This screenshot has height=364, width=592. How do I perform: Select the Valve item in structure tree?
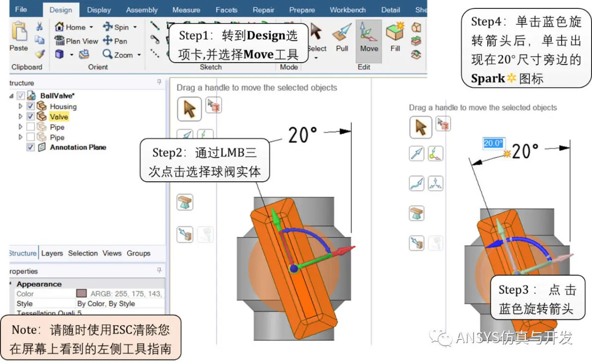(59, 117)
